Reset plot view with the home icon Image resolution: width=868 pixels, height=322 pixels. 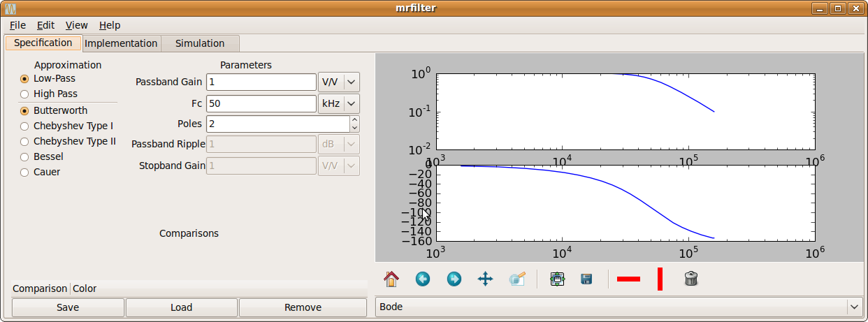(x=391, y=279)
